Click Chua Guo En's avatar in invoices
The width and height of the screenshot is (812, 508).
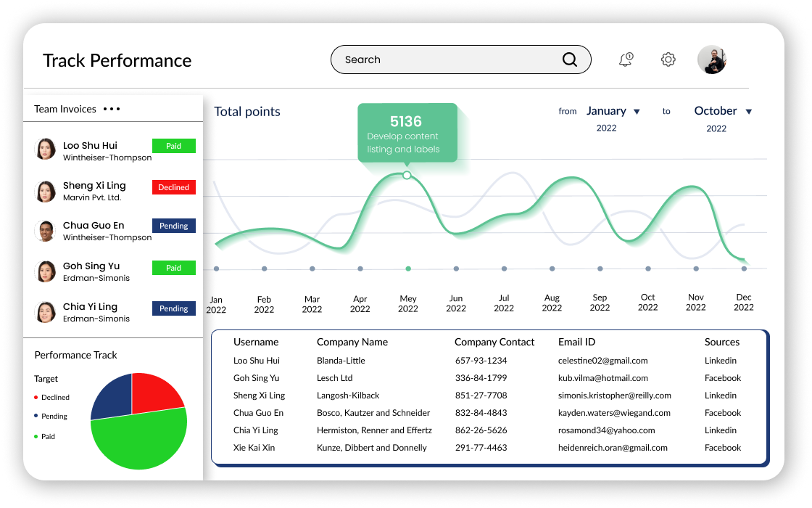(x=45, y=232)
